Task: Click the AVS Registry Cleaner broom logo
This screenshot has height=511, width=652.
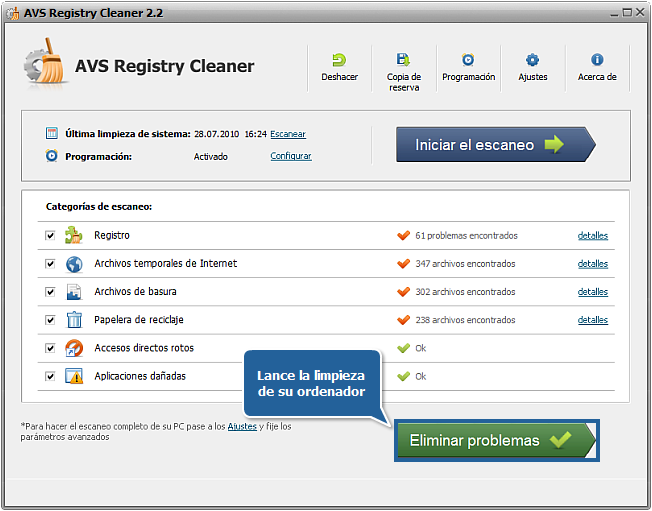Action: click(45, 62)
